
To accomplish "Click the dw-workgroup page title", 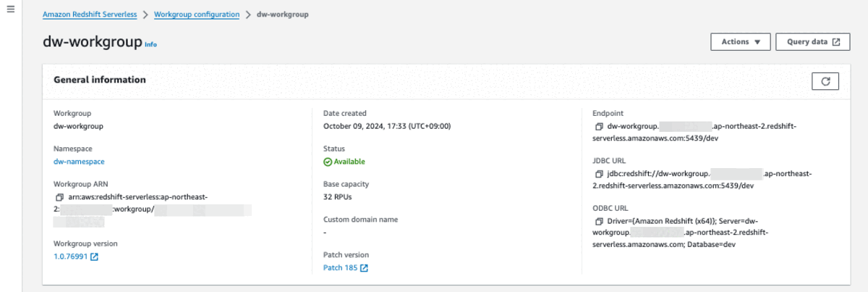I will coord(93,43).
